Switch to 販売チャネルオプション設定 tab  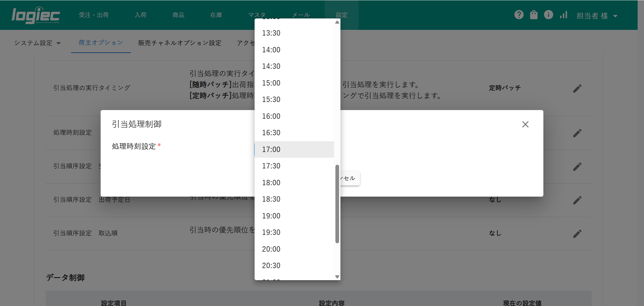click(x=180, y=43)
